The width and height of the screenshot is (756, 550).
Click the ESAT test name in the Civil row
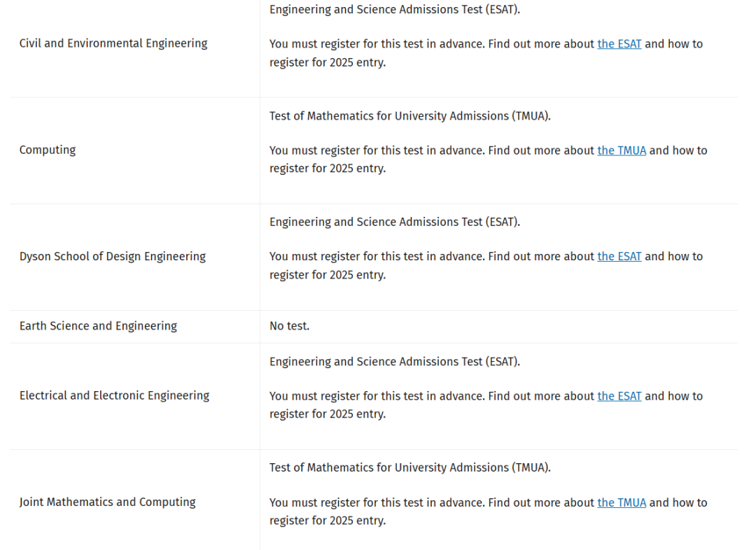(394, 10)
